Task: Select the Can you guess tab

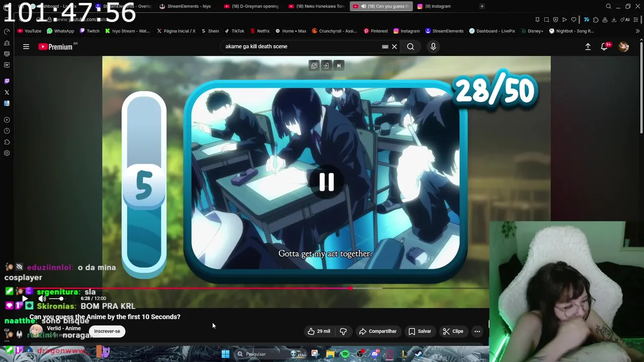Action: [381, 7]
